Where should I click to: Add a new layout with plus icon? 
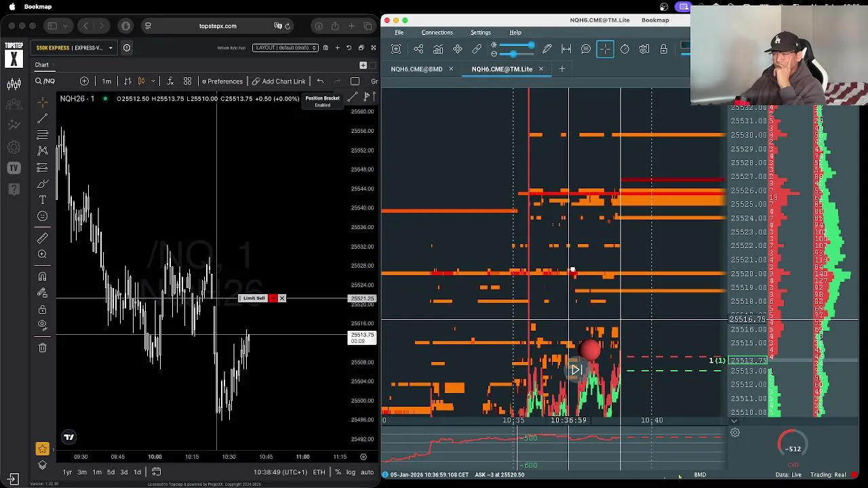coord(337,47)
